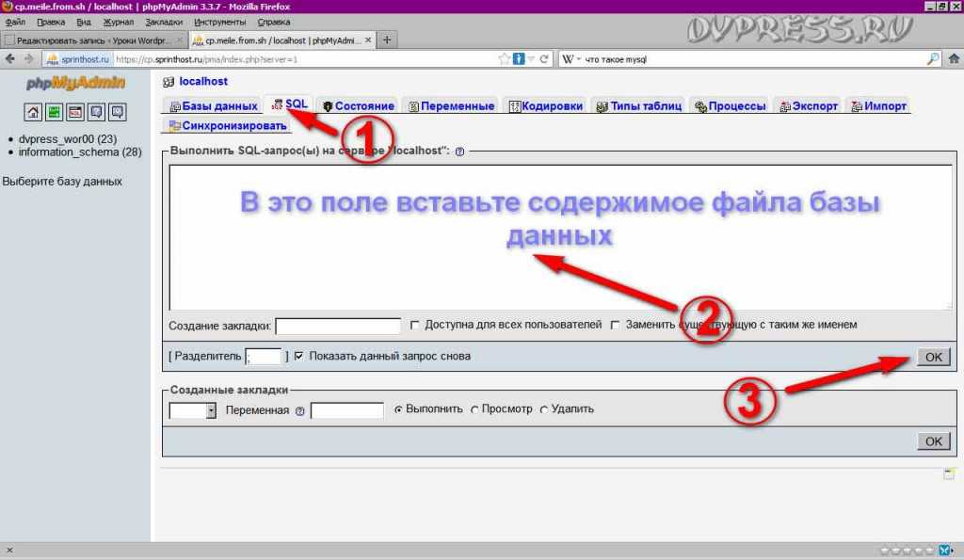Click OK button to run SQL query
The image size is (964, 560).
[933, 357]
